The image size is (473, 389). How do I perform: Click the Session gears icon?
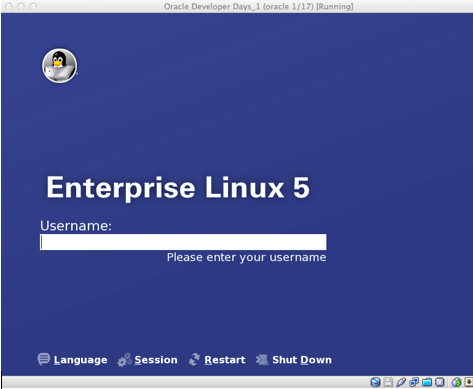pos(124,360)
